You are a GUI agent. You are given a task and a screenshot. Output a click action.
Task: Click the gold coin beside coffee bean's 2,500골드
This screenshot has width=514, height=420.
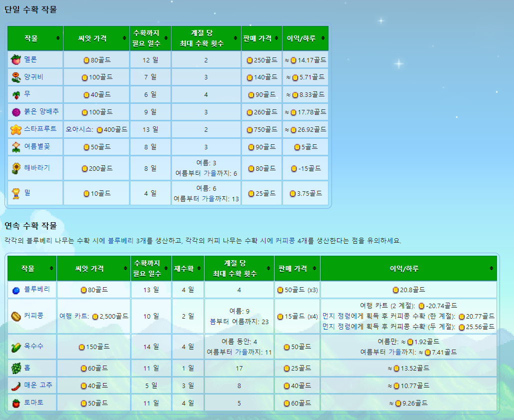(95, 317)
